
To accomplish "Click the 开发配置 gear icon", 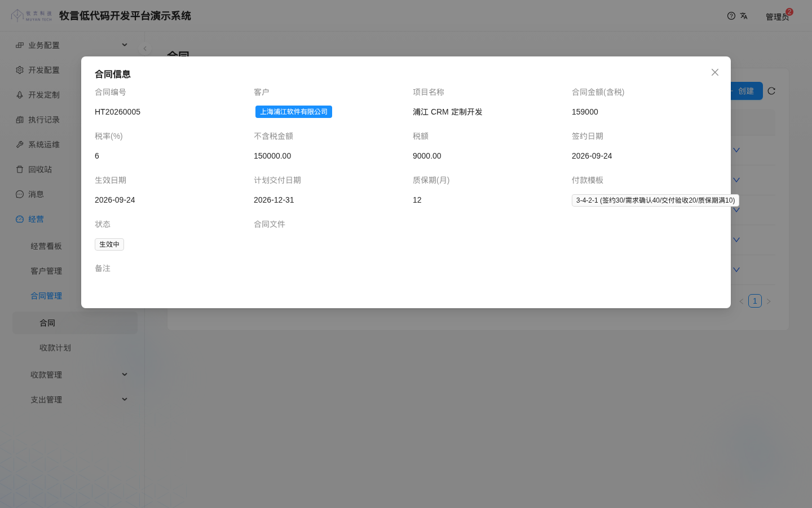I will (x=20, y=70).
